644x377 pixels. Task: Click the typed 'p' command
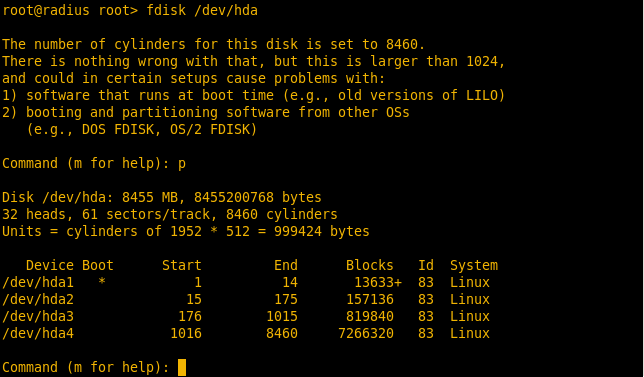pos(182,164)
